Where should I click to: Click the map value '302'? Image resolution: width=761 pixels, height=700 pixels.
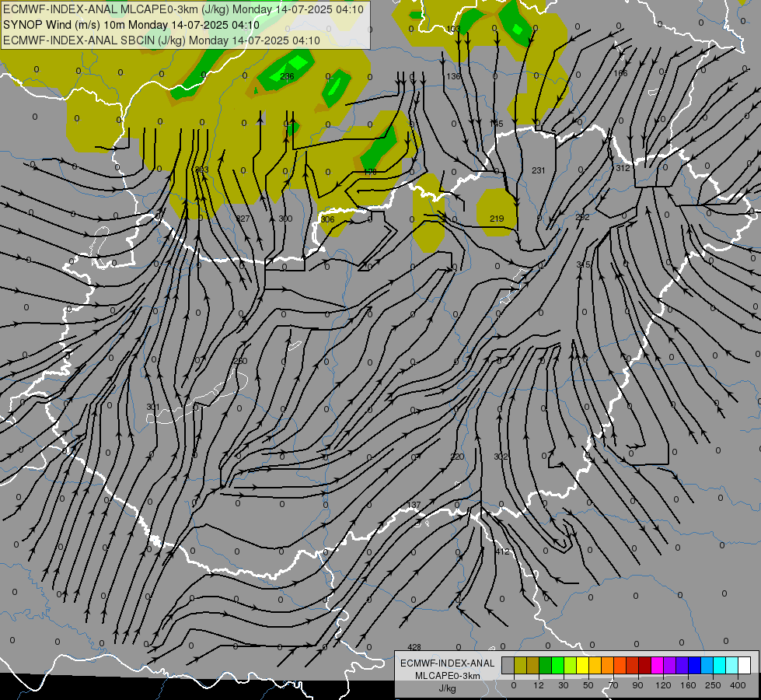tap(501, 457)
